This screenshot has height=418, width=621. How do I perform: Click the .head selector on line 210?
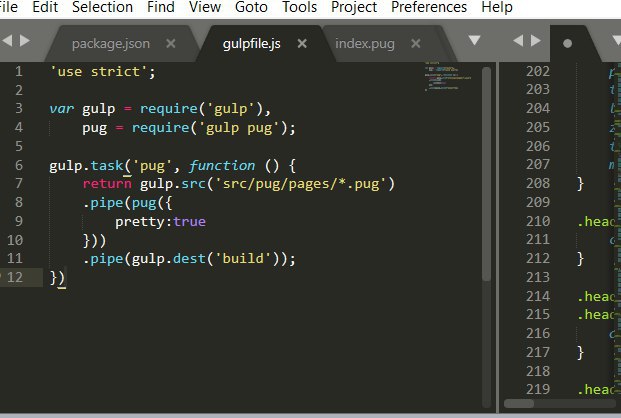tap(596, 221)
